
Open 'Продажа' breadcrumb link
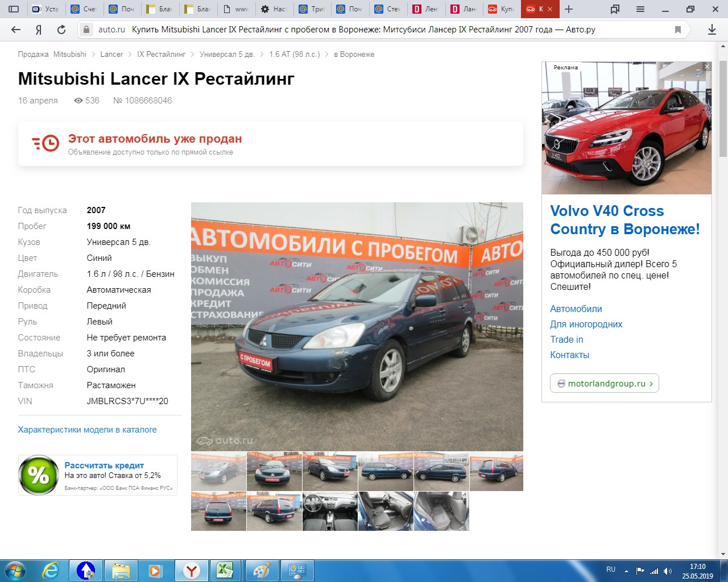point(33,54)
